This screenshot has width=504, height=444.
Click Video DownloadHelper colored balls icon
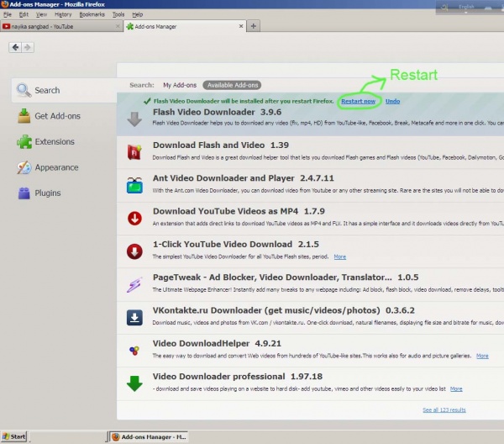coord(134,351)
